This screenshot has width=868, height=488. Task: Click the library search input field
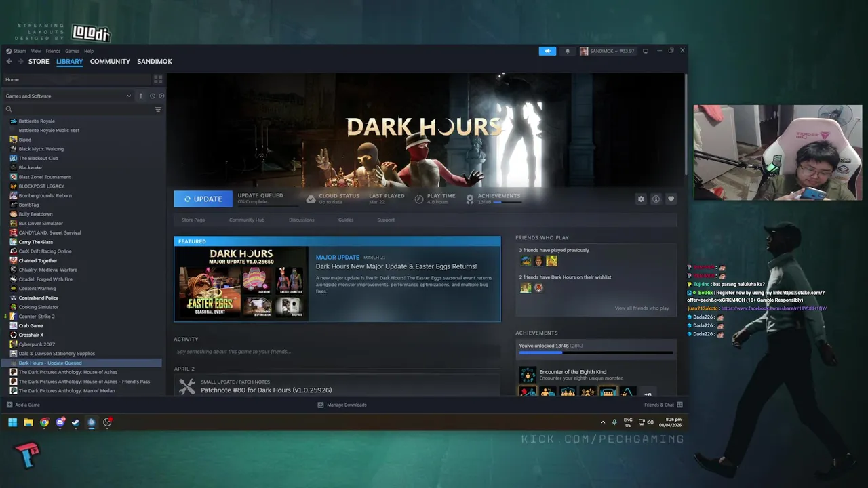(83, 109)
